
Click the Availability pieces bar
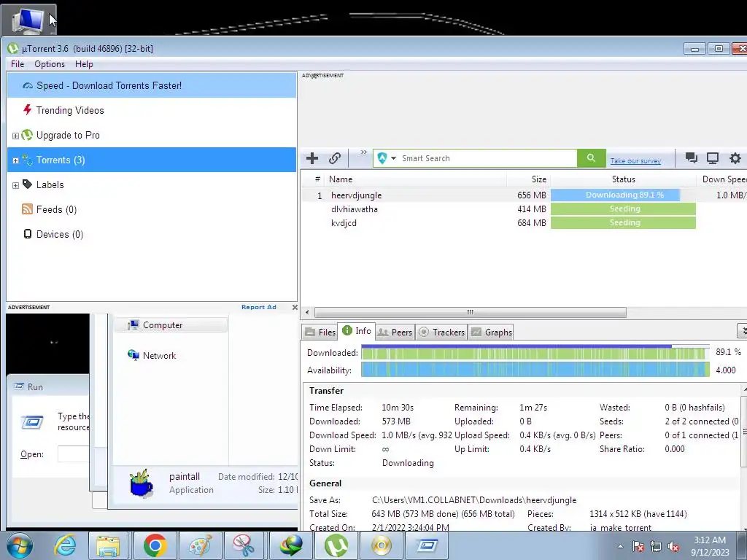535,370
